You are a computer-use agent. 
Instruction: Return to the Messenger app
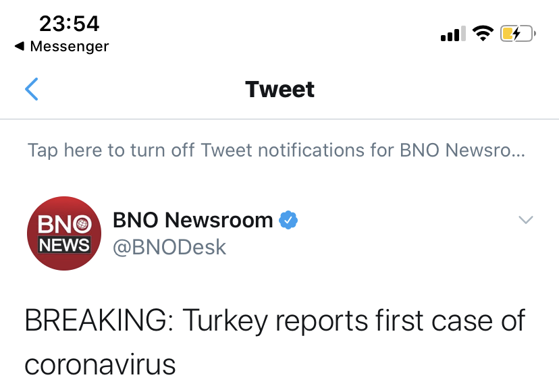click(x=69, y=47)
